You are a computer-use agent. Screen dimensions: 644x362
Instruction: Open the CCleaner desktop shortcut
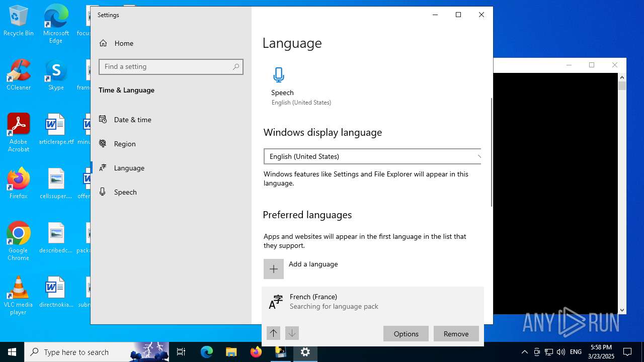pyautogui.click(x=18, y=75)
